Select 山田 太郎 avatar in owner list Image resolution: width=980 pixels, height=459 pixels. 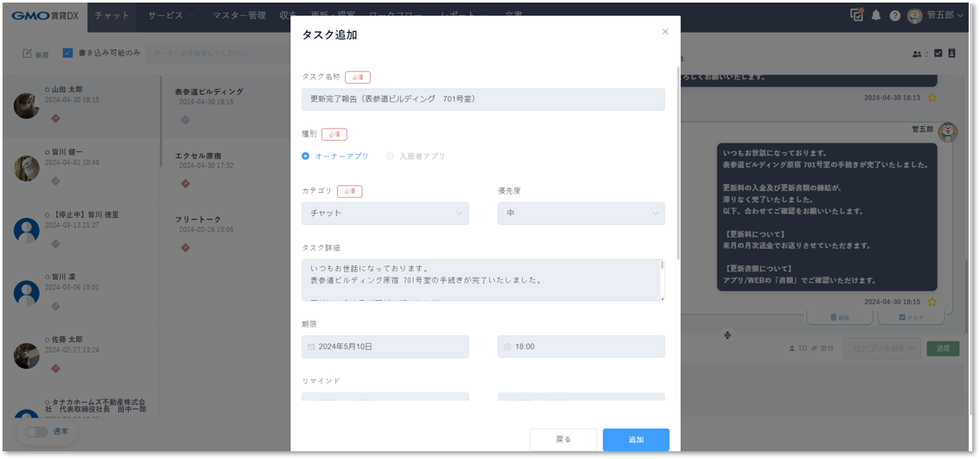click(27, 105)
